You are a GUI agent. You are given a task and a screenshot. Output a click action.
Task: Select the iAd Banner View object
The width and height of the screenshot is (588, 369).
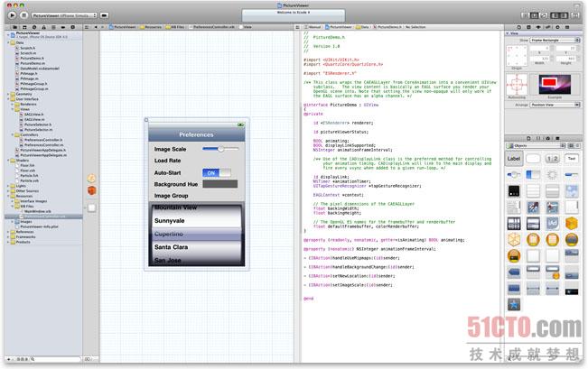point(552,224)
